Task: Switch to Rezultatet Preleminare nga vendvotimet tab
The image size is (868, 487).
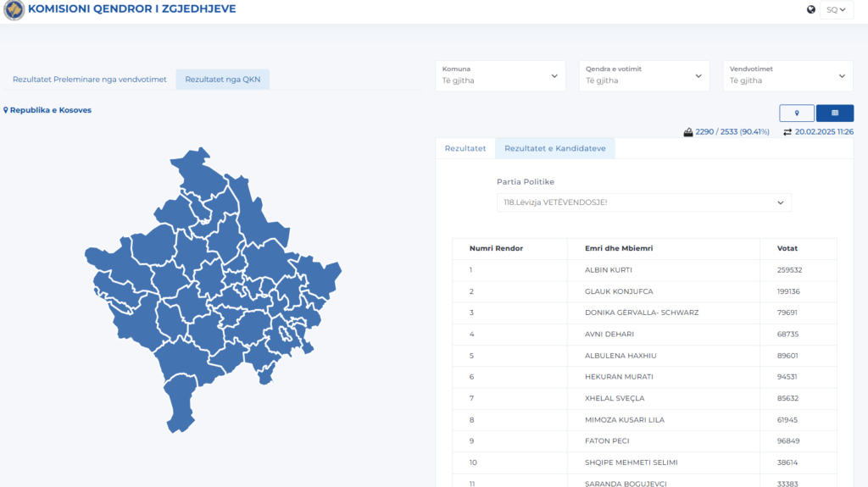Action: coord(89,80)
